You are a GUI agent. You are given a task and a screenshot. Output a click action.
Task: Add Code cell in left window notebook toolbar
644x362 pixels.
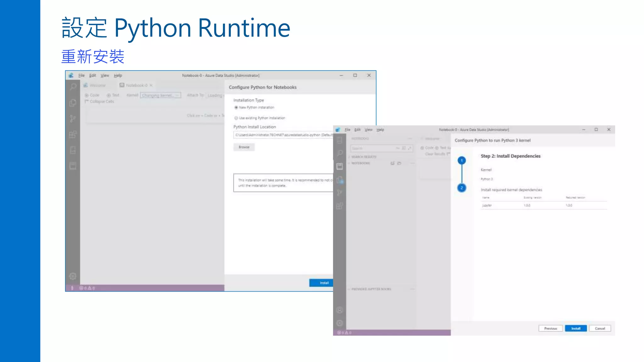point(92,95)
